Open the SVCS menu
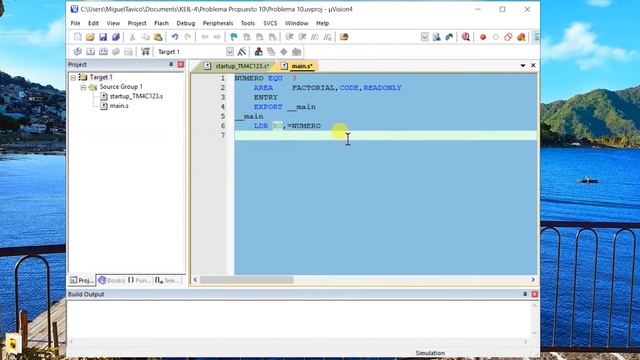The width and height of the screenshot is (640, 360). coord(270,23)
